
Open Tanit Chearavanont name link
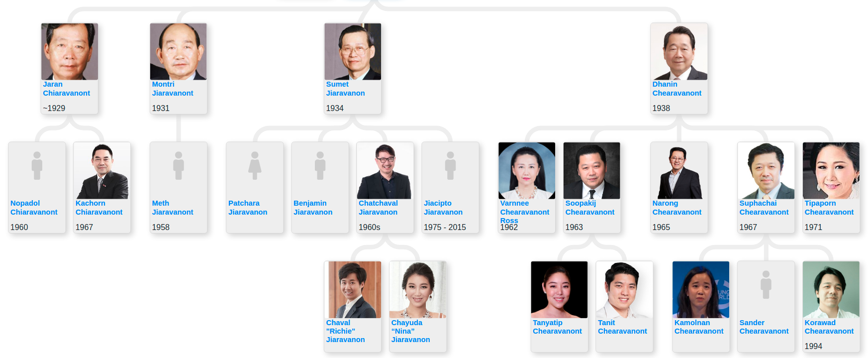(x=622, y=327)
